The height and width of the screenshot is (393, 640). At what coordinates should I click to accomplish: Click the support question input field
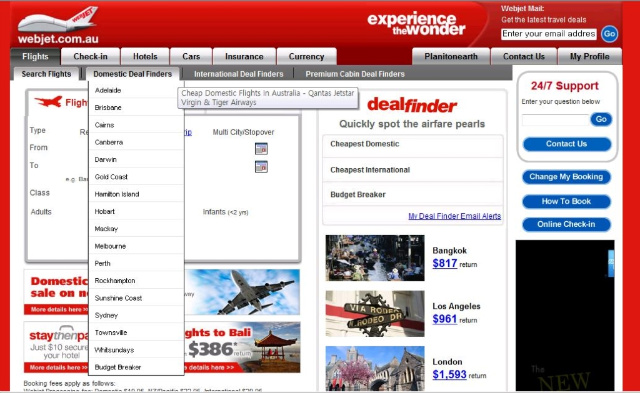(556, 120)
